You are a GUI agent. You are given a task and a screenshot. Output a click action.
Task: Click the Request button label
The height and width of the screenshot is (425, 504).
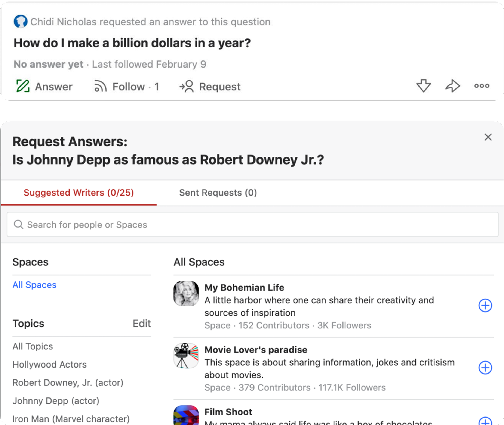[x=220, y=87]
